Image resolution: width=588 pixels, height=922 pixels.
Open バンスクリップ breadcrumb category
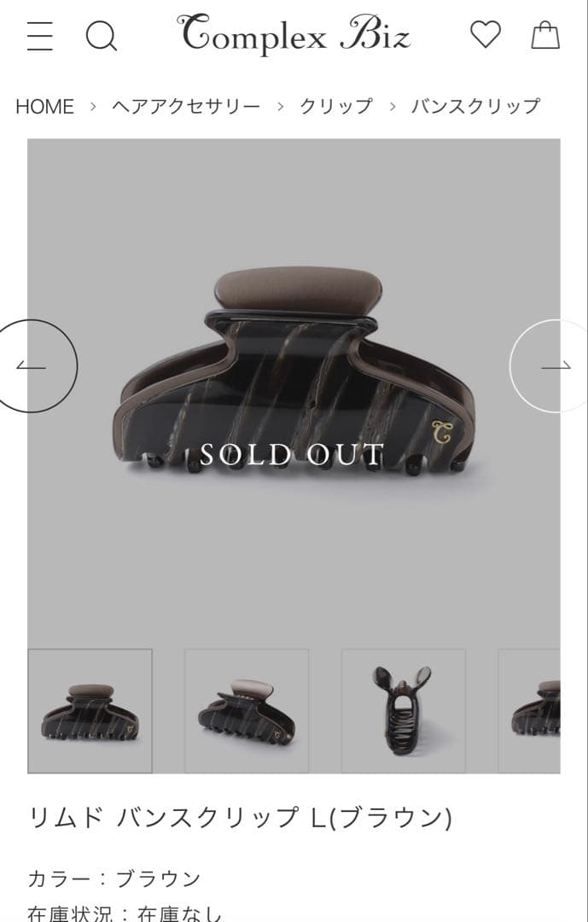pos(475,107)
